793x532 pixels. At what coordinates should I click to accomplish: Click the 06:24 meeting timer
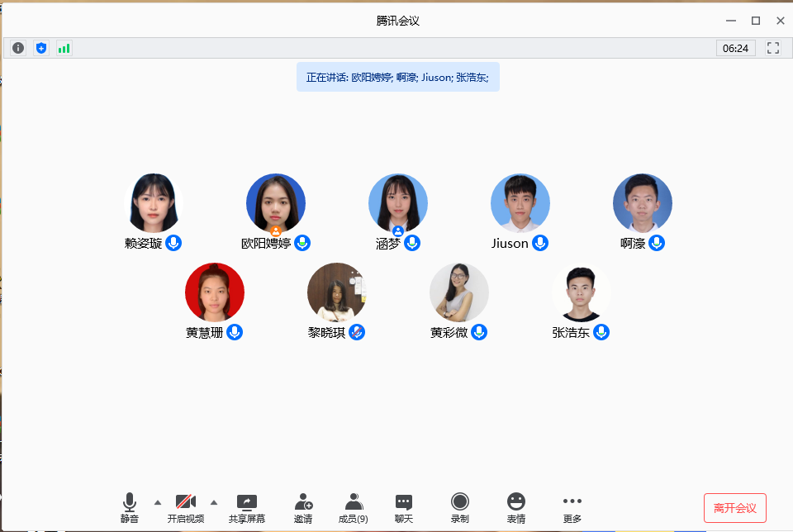(735, 48)
